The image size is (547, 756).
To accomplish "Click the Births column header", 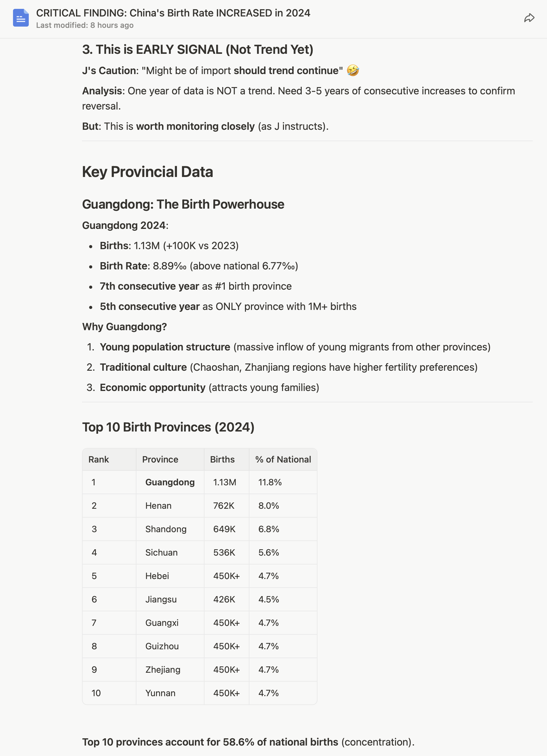I will (222, 459).
